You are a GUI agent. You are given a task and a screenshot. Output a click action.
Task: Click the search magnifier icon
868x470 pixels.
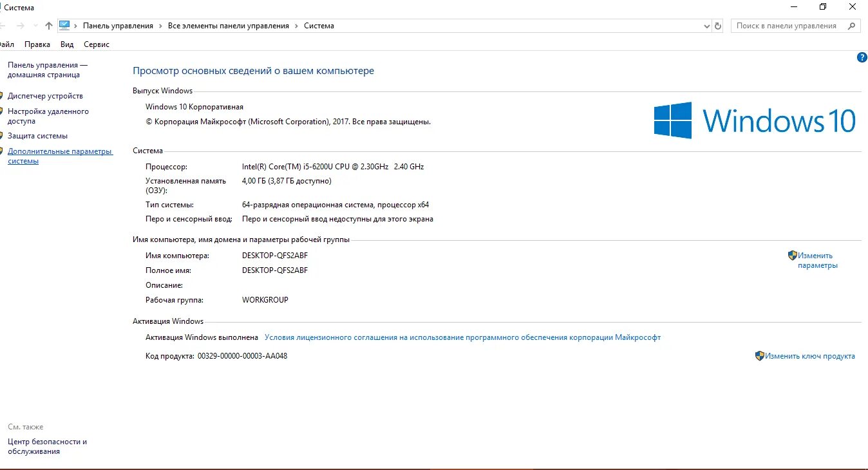point(851,26)
